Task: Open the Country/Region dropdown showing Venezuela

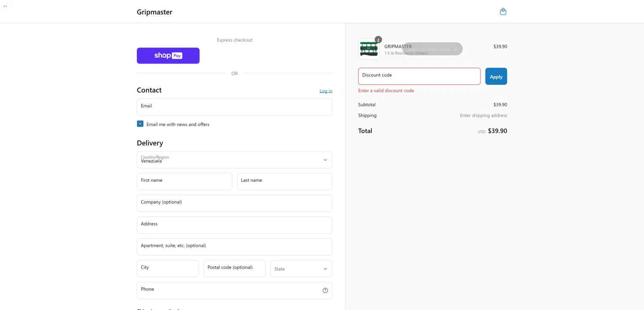Action: click(234, 160)
